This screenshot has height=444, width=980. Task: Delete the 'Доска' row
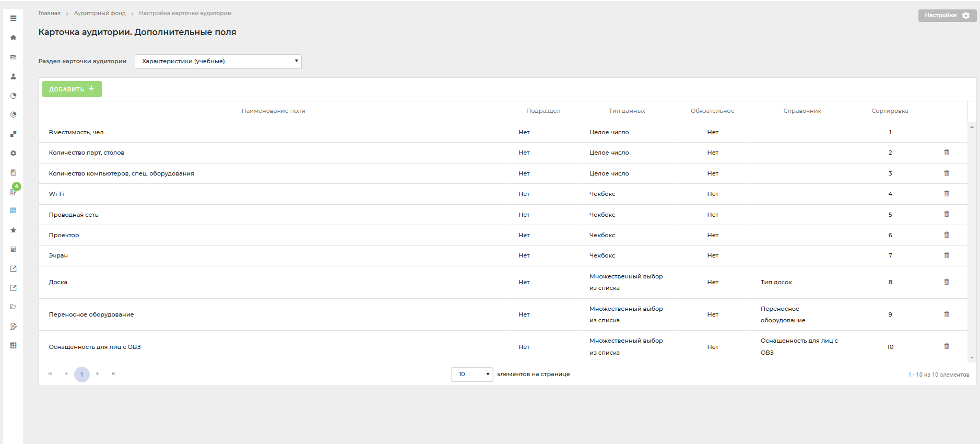click(x=947, y=282)
